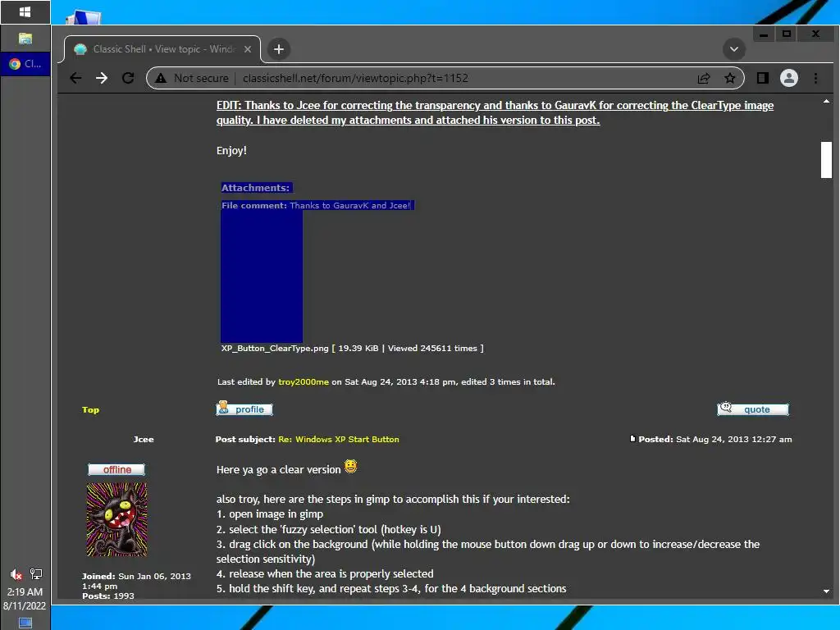Click the muted volume tray icon
This screenshot has width=840, height=630.
click(16, 574)
